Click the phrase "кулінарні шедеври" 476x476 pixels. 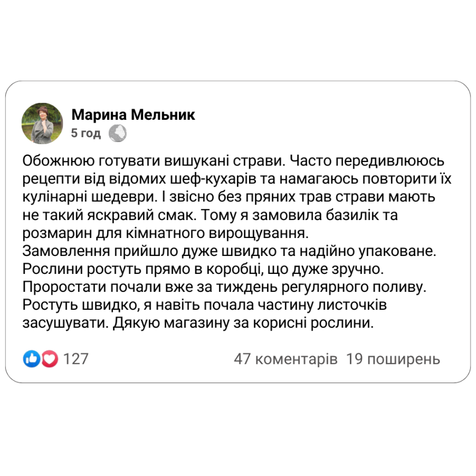coord(89,196)
